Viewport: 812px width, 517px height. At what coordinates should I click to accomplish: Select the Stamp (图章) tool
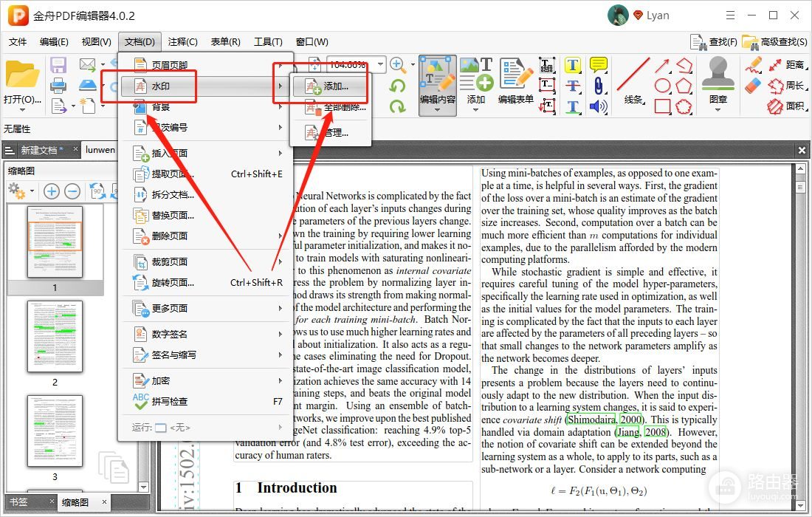pos(718,81)
